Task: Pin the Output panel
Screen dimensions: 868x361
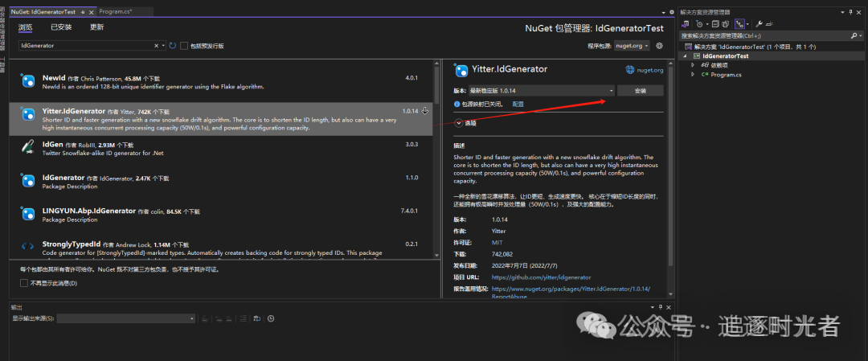Action: [x=660, y=306]
